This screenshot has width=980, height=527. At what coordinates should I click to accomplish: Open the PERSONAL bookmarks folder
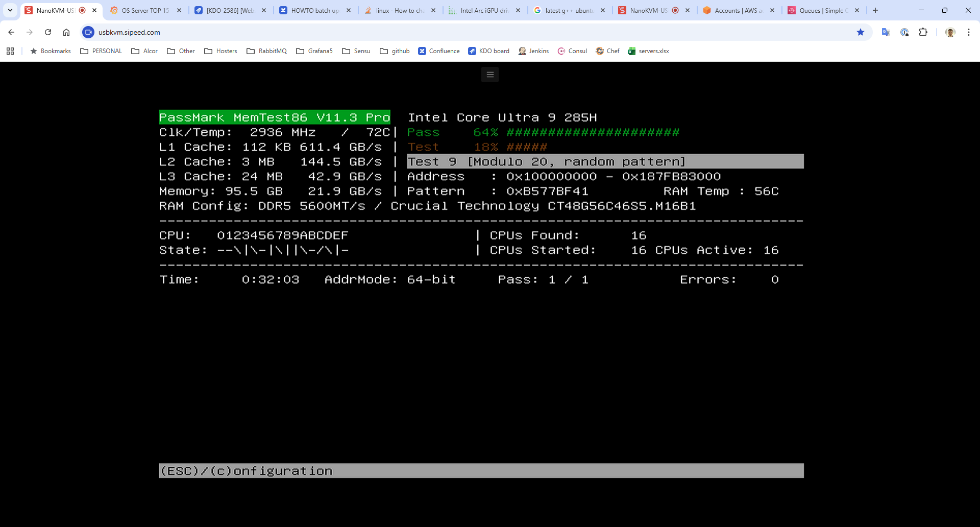[101, 51]
